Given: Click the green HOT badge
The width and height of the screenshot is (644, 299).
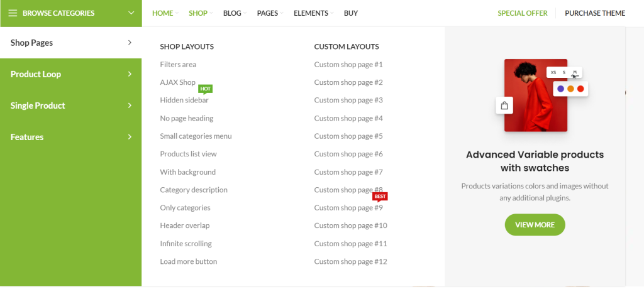Looking at the screenshot, I should coord(205,89).
